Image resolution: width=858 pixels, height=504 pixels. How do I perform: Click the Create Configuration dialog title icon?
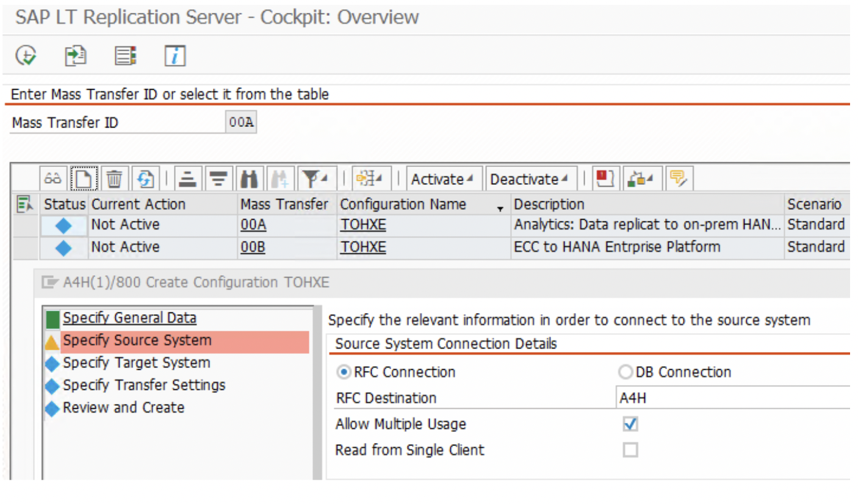pos(49,282)
